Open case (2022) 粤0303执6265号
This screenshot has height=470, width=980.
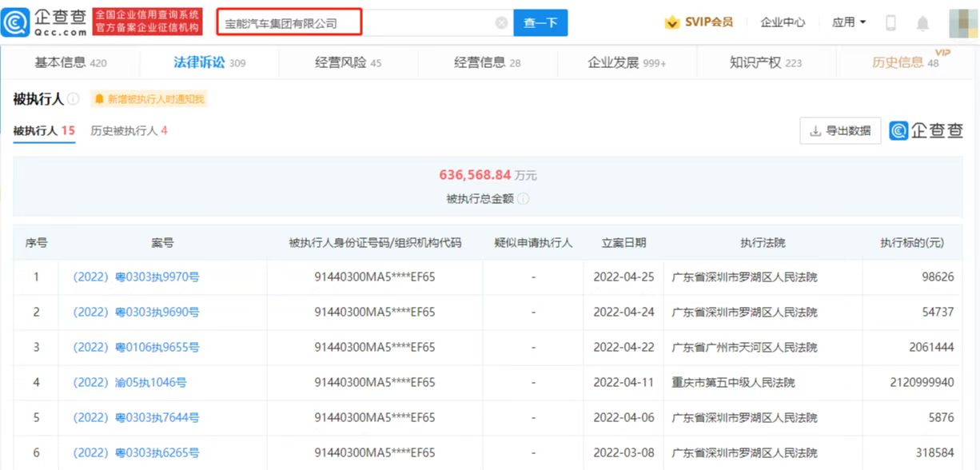click(x=136, y=453)
